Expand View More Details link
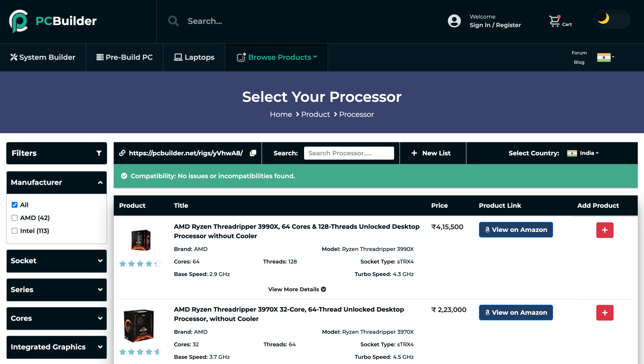 pyautogui.click(x=297, y=289)
